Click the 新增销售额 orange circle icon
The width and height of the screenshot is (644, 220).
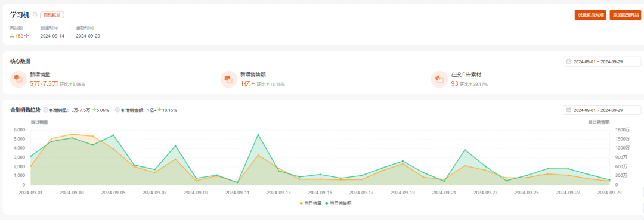(229, 79)
